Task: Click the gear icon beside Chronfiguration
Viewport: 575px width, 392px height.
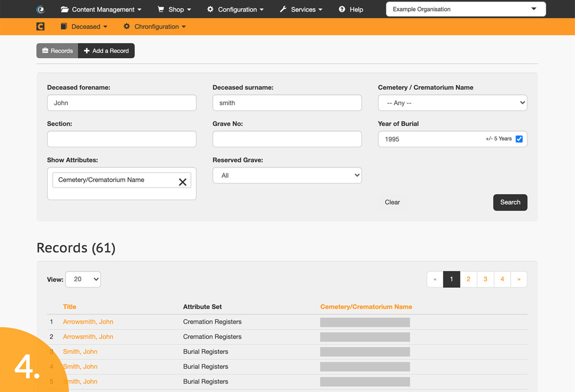Action: click(x=126, y=27)
